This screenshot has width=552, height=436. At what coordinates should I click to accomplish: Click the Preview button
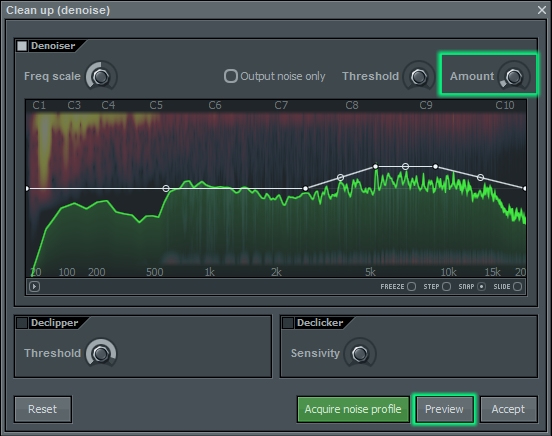(x=444, y=409)
